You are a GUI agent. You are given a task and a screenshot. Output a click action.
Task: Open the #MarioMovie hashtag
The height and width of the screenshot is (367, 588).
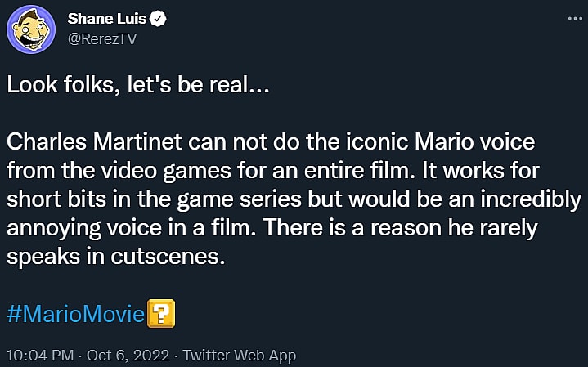tap(75, 315)
